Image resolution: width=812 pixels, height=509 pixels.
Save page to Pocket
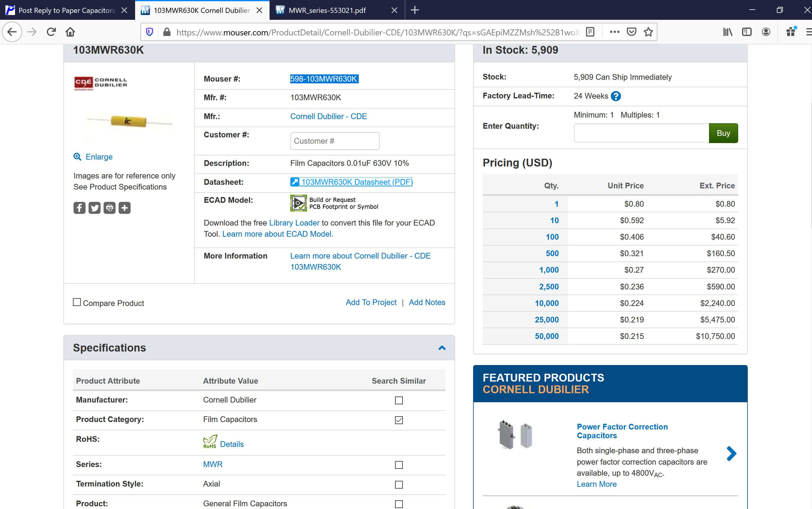[x=631, y=32]
